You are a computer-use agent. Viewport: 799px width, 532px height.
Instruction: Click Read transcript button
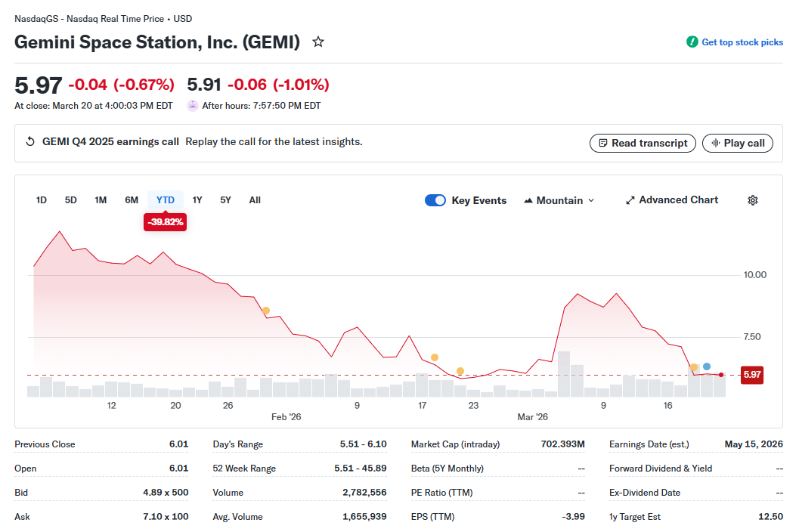tap(643, 143)
